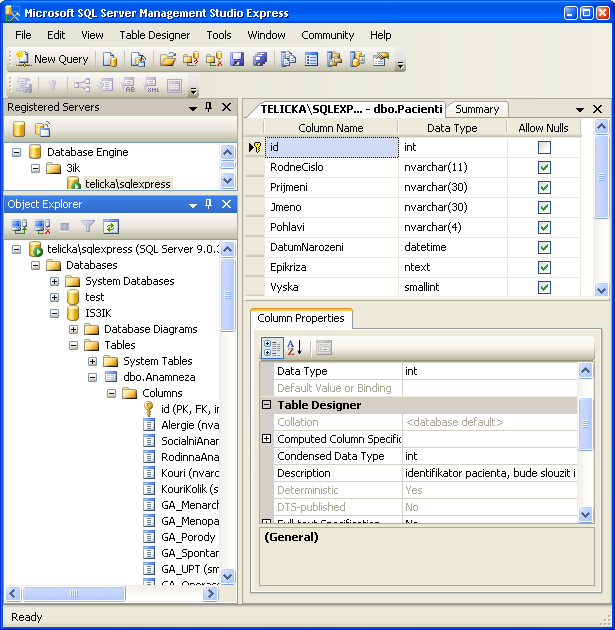
Task: Click the Relationships toolbar icon
Action: click(x=82, y=85)
